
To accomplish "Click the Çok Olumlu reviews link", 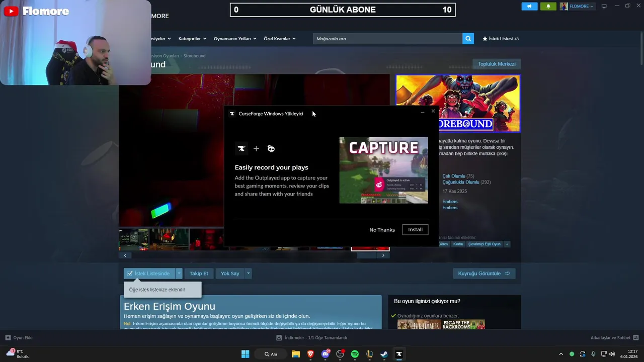I will (x=454, y=176).
